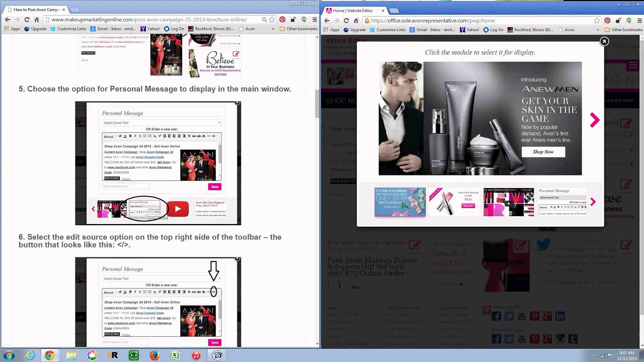644x362 pixels.
Task: Open a new tab in the right Chrome window
Action: point(394,11)
